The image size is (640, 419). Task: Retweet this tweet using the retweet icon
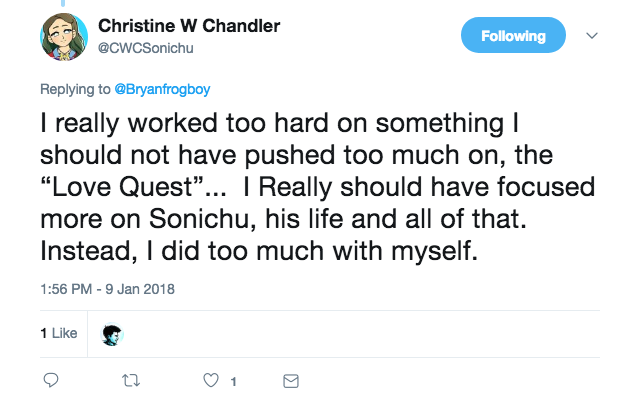point(131,381)
